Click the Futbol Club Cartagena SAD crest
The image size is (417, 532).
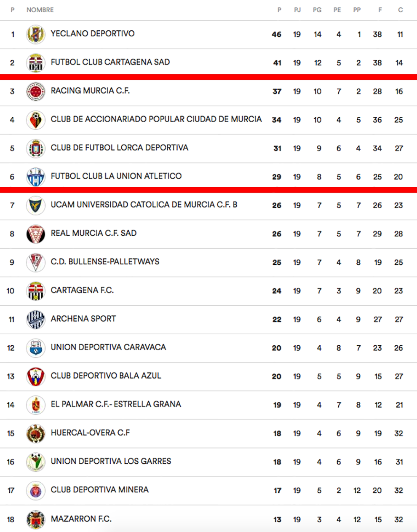(36, 63)
